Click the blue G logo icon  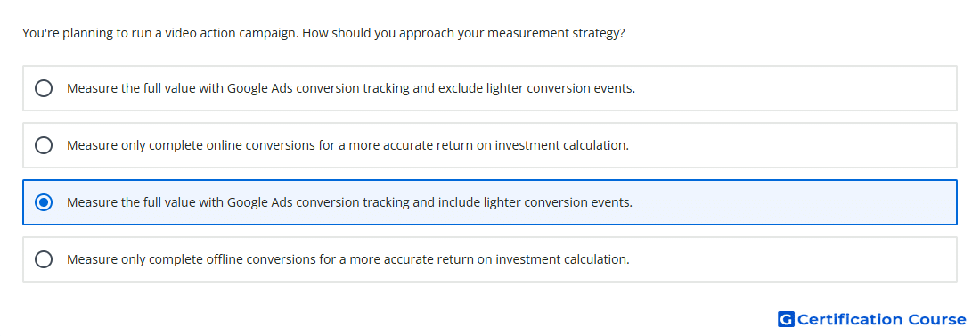pos(786,319)
